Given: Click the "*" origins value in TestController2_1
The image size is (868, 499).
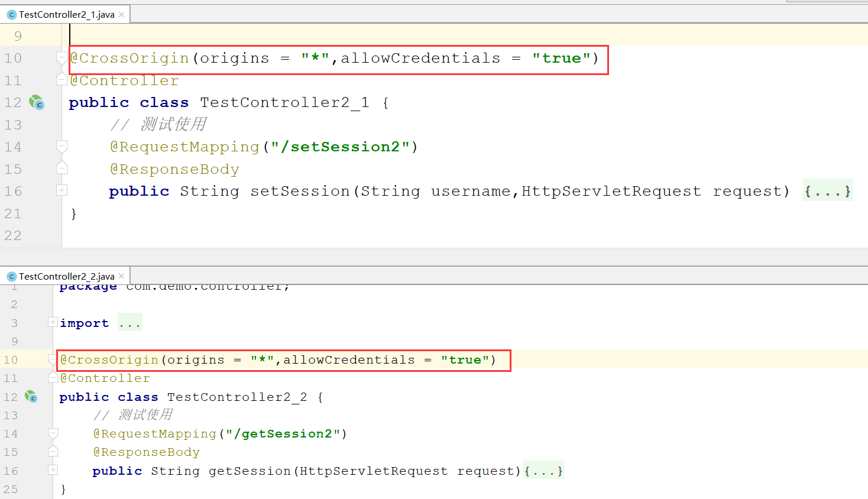Looking at the screenshot, I should coord(315,58).
